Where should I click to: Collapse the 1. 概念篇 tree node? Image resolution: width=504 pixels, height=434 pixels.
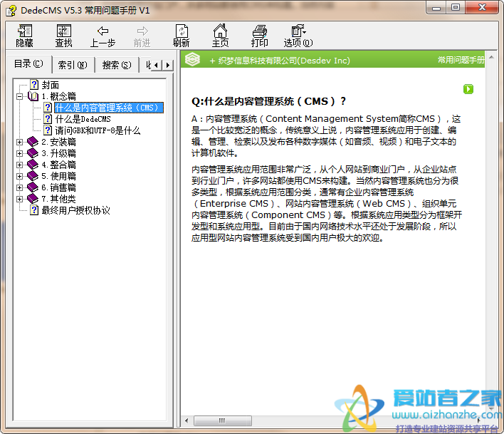[20, 96]
